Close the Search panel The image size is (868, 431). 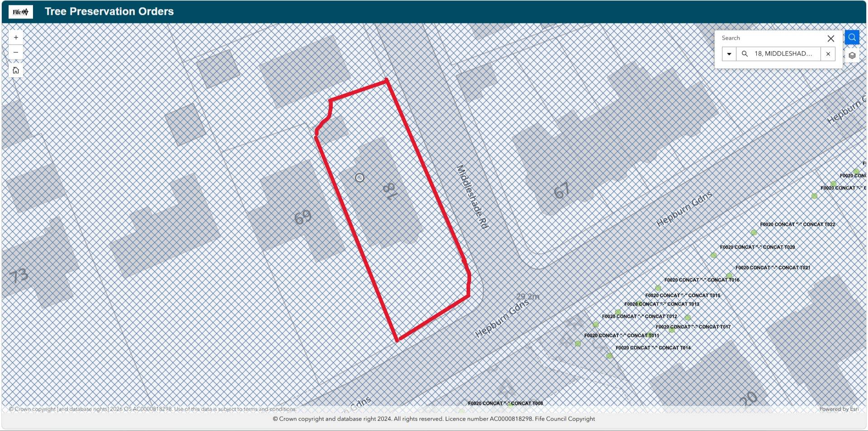coord(830,38)
